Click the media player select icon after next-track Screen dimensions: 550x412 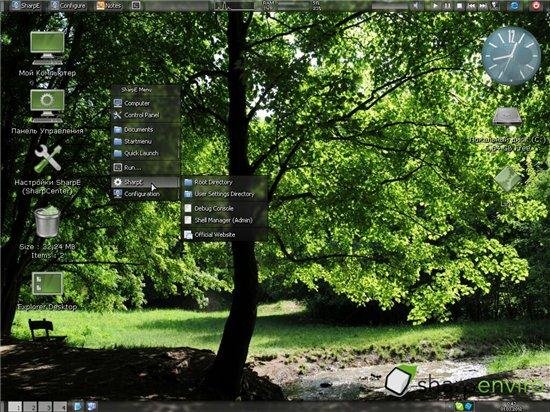pos(495,6)
